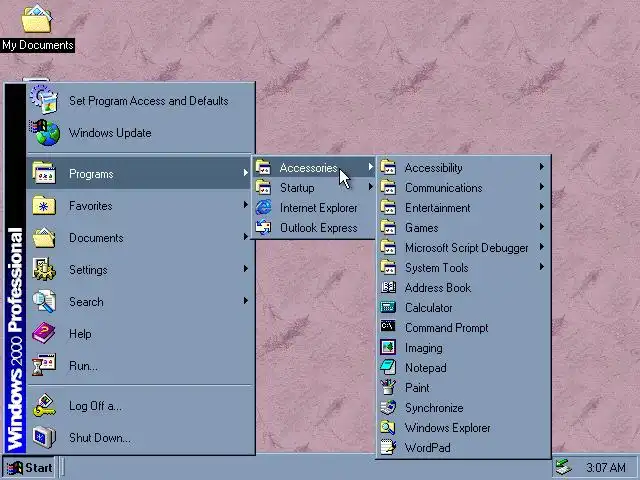Click the Windows Update label
Screen dimensions: 640x480
110,133
